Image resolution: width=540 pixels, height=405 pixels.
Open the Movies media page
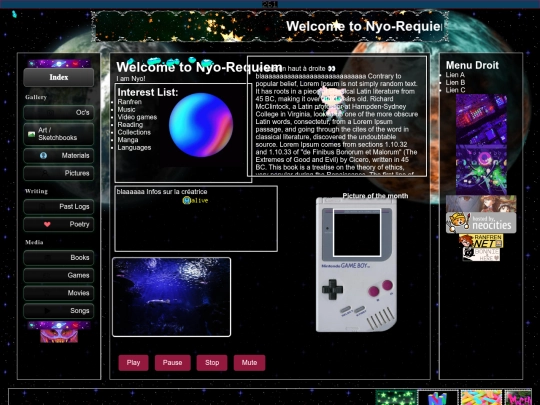[x=59, y=293]
